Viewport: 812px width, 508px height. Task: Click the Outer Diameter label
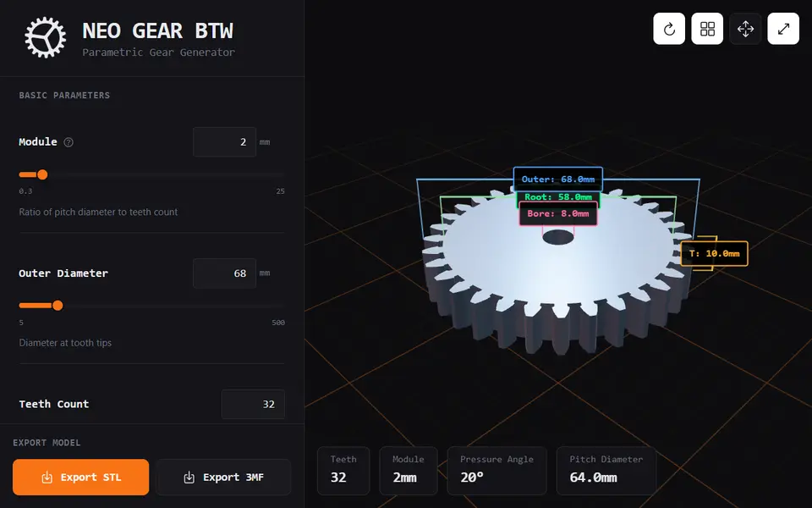pos(63,273)
